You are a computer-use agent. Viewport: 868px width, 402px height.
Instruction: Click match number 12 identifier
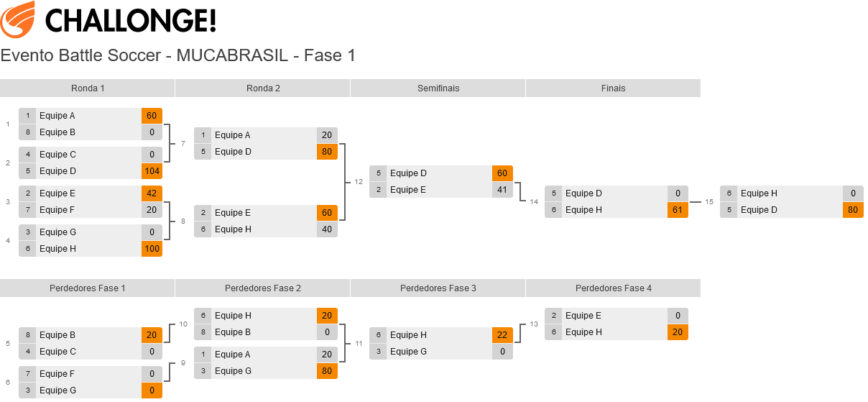[359, 182]
